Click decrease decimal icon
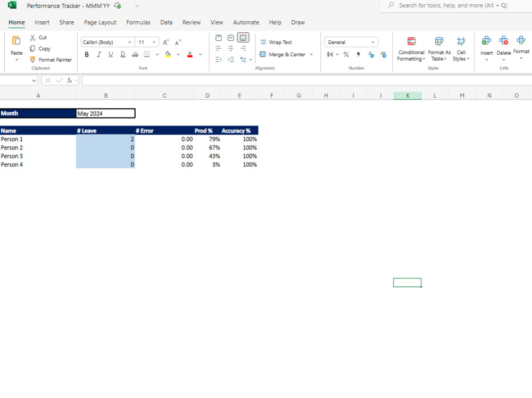The image size is (532, 398). tap(384, 54)
